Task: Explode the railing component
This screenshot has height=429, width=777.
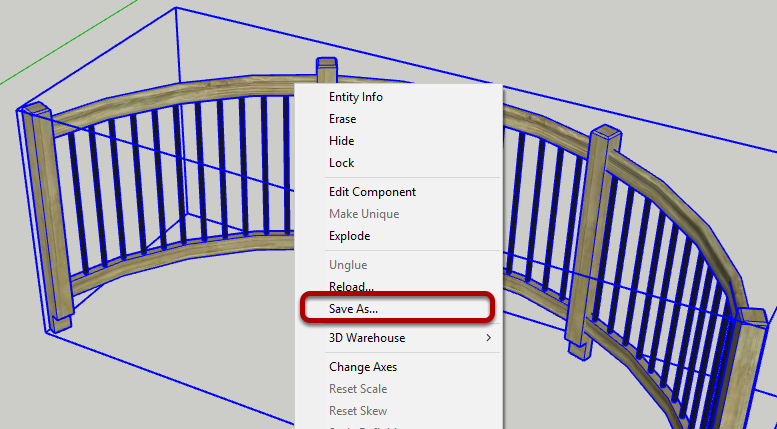Action: click(349, 236)
